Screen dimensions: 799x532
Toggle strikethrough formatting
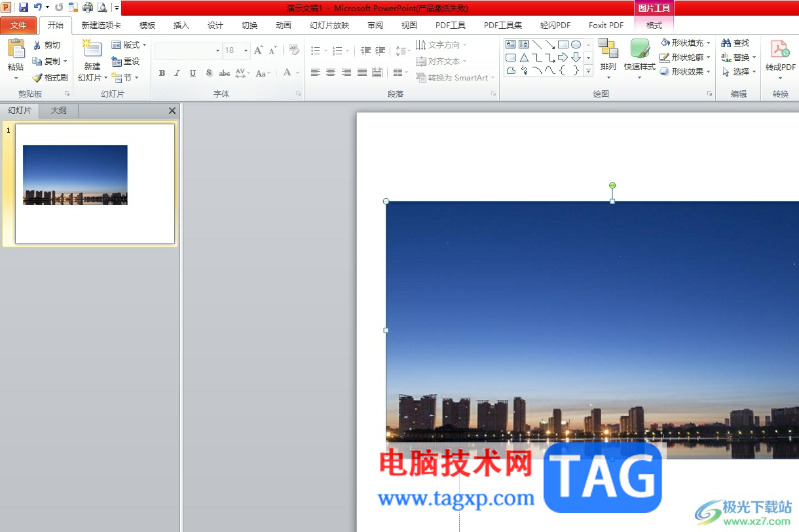[x=225, y=73]
